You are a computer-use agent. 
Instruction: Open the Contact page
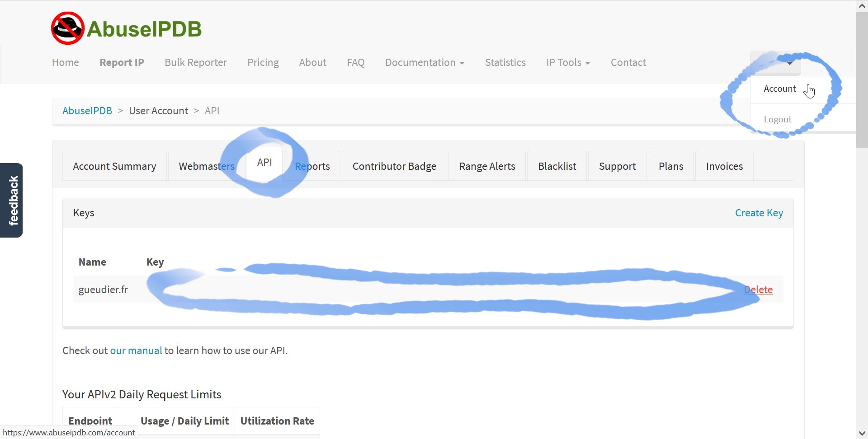628,62
